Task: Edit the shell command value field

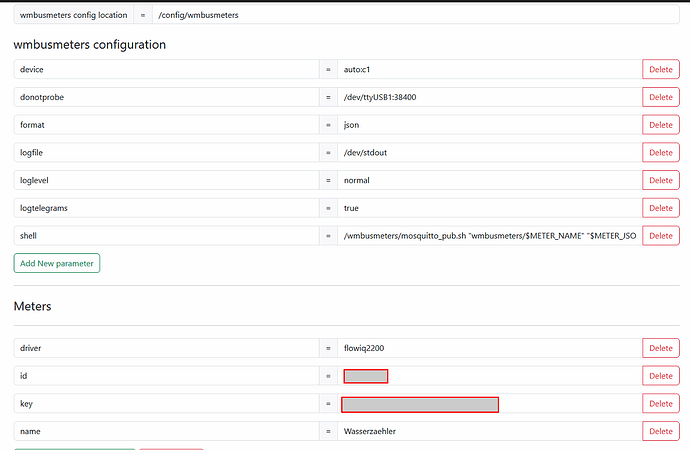Action: [x=489, y=236]
